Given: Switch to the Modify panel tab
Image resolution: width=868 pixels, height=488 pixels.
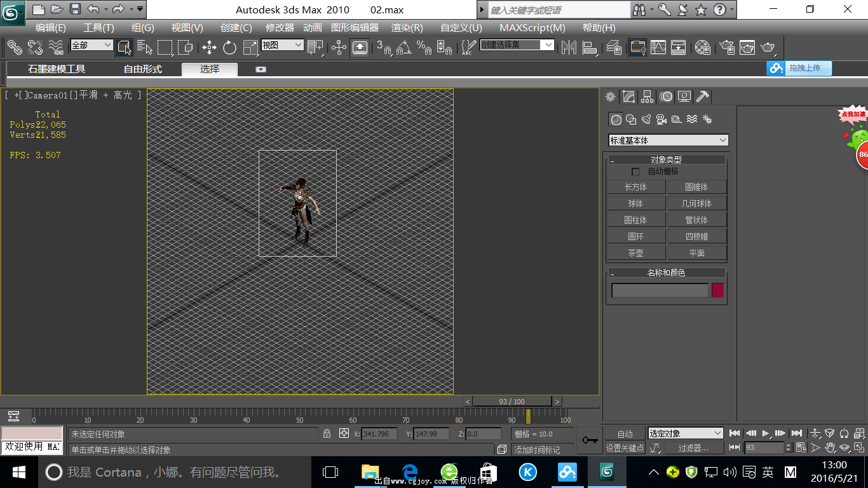Looking at the screenshot, I should click(x=628, y=97).
